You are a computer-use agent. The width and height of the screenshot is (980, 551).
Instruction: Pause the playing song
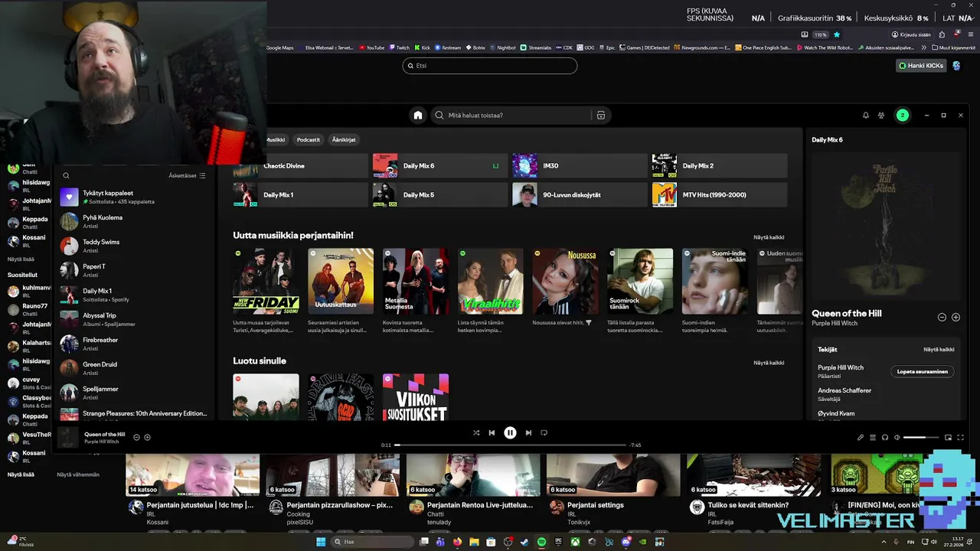510,433
